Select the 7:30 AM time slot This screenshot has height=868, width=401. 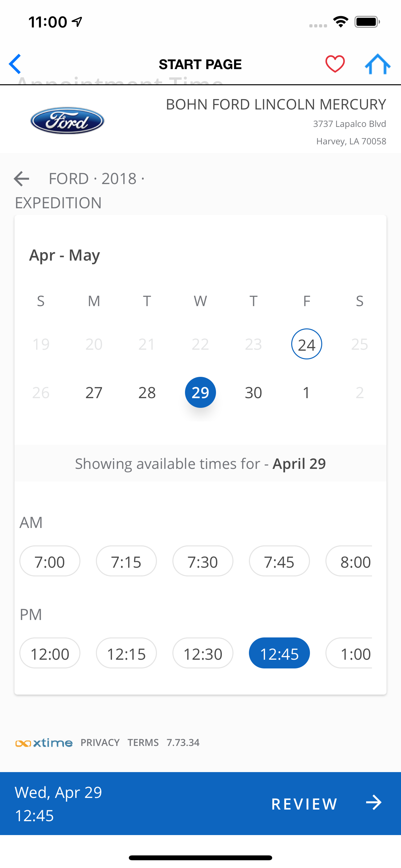pos(203,561)
